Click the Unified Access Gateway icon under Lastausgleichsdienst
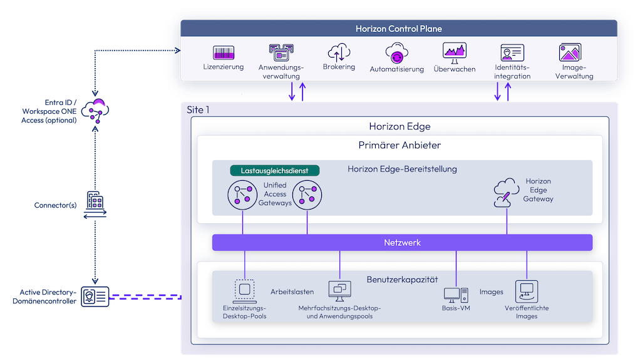The width and height of the screenshot is (640, 364). pos(242,195)
